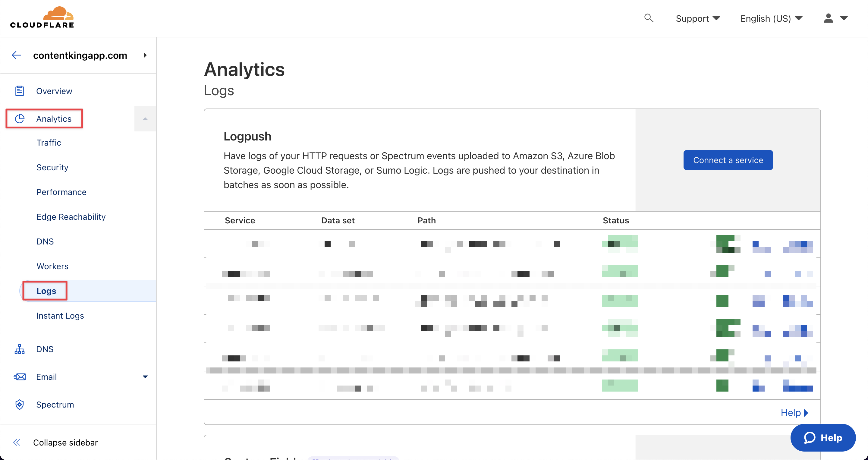Click the user account icon top right
The image size is (868, 460).
click(829, 18)
